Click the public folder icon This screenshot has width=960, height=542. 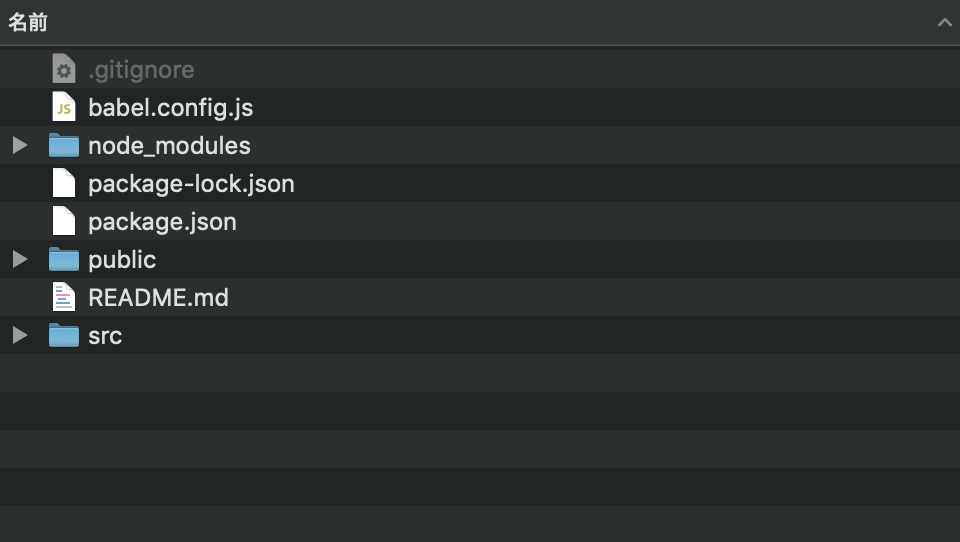pos(64,259)
